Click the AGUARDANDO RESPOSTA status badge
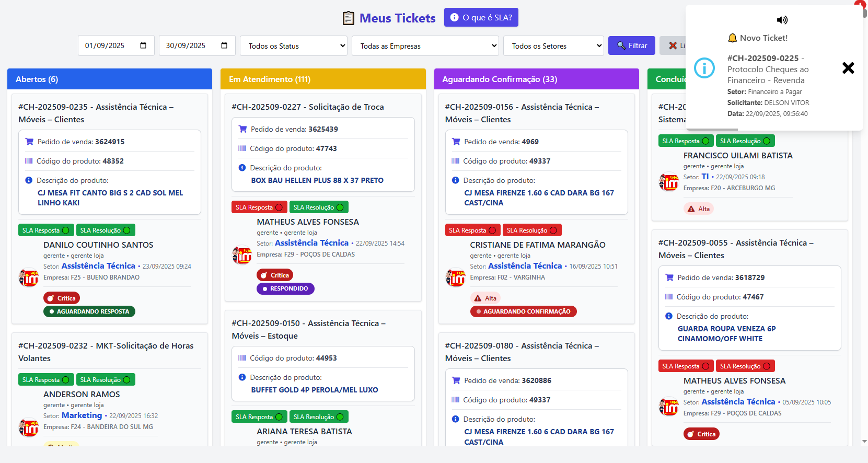Screen dimensions: 868x463 tap(89, 311)
